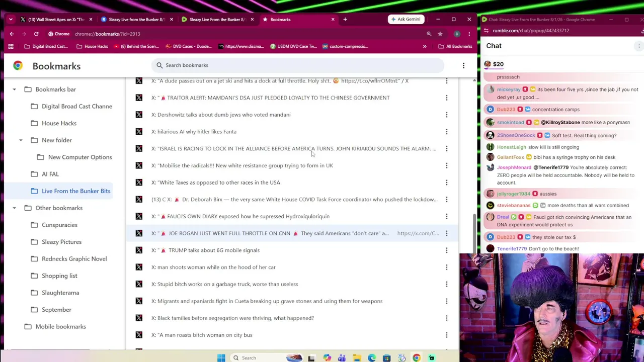The height and width of the screenshot is (362, 644).
Task: Open Microsoft Store from the taskbar
Action: coord(386,357)
